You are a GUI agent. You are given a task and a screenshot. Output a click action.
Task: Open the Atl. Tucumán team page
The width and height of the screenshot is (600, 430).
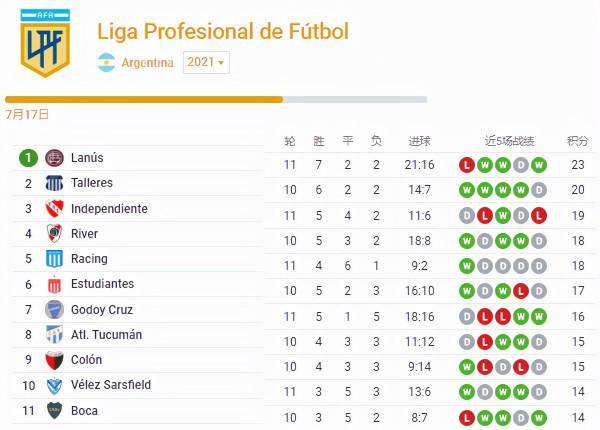106,335
